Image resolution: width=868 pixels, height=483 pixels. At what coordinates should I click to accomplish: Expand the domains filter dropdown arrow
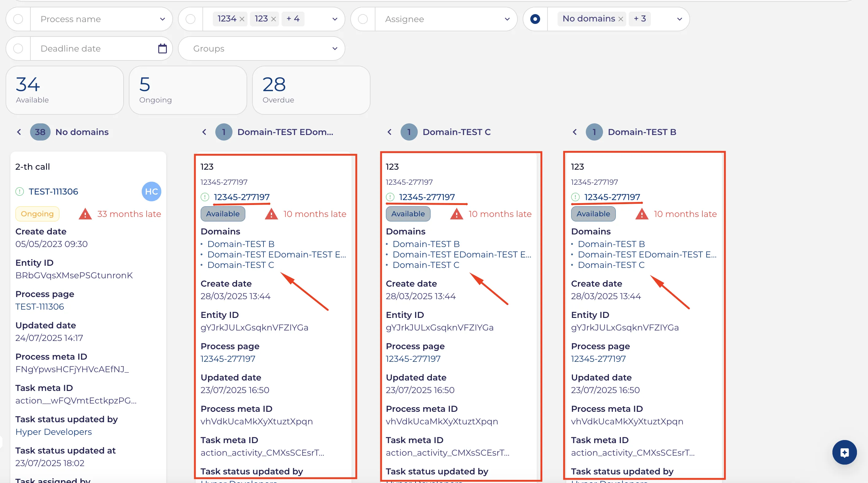point(679,19)
